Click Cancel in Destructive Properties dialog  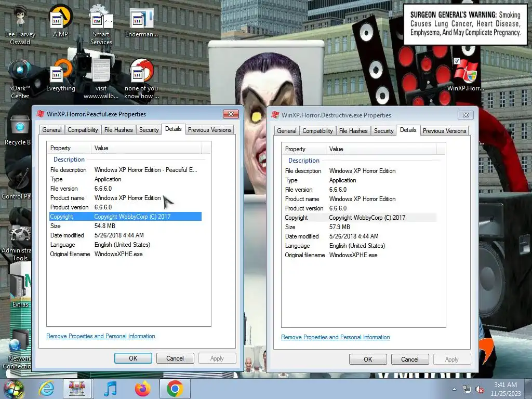click(x=410, y=360)
